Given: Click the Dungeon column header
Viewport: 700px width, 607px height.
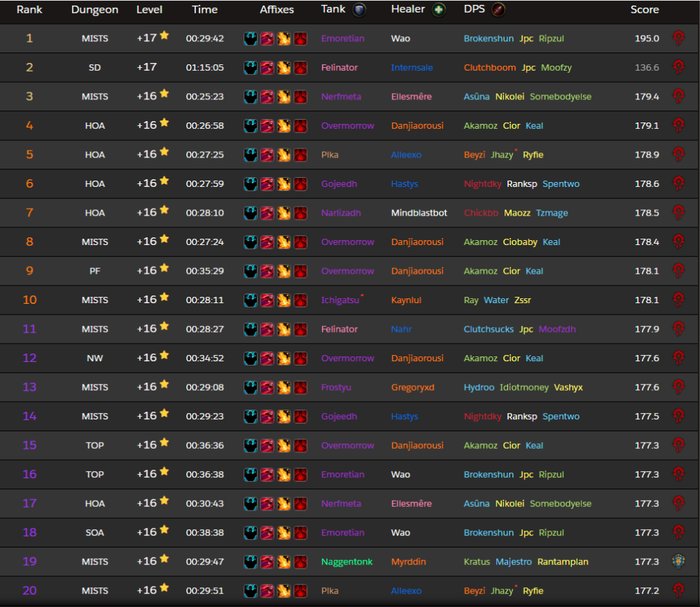Looking at the screenshot, I should pos(94,9).
